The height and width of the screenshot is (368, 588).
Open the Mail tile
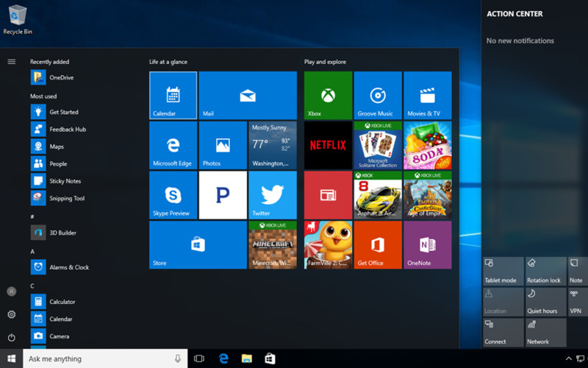click(248, 96)
